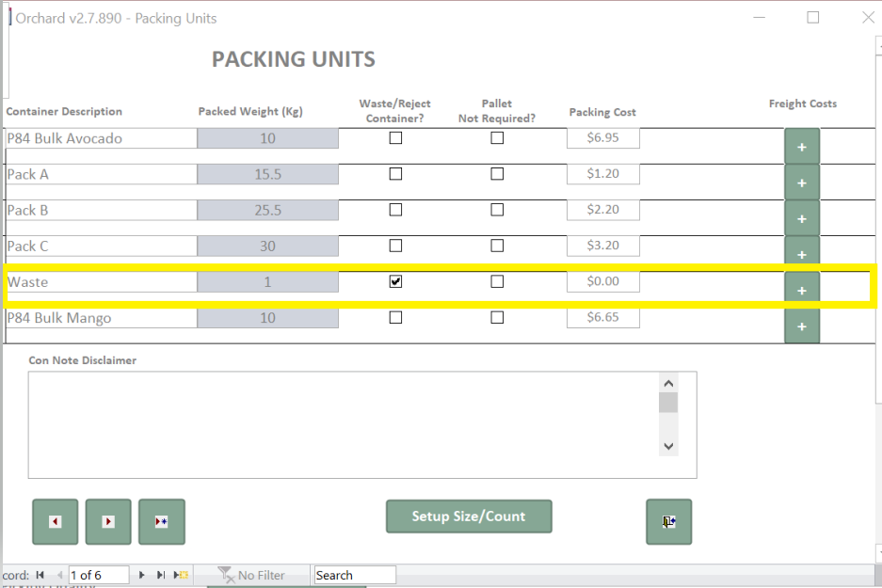This screenshot has width=882, height=588.
Task: Tick Waste/Reject Container for Pack C
Action: click(x=395, y=246)
